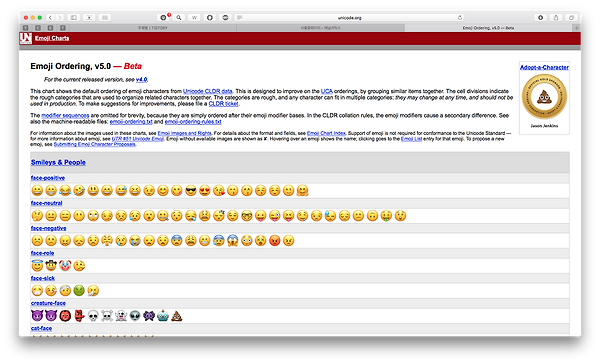Click the angel face with halo emoji

pos(37,265)
